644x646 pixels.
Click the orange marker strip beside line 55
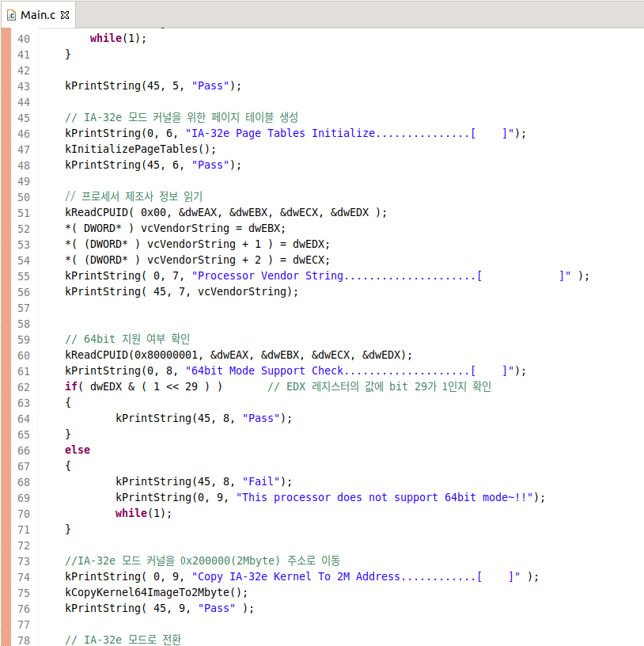tap(6, 276)
